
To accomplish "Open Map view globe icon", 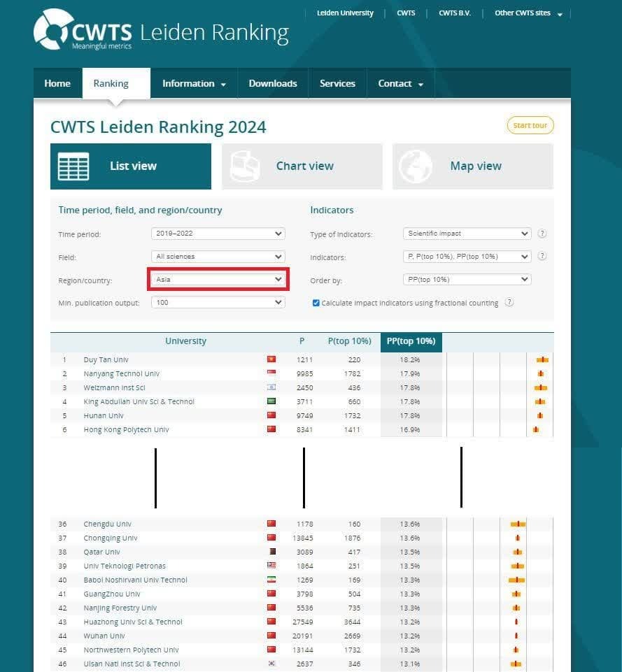I will point(416,166).
